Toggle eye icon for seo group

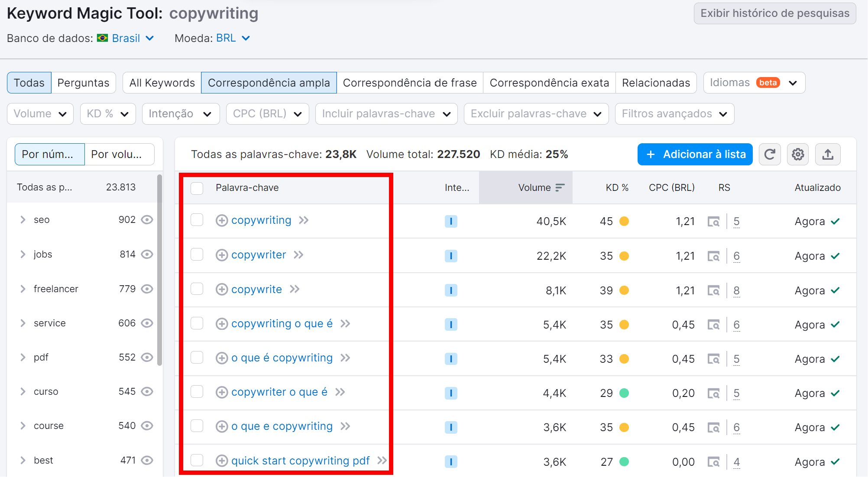(147, 220)
